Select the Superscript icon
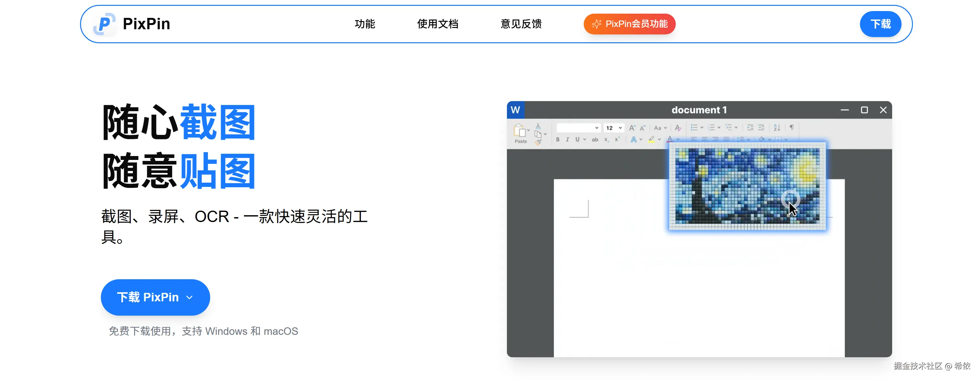This screenshot has height=380, width=980. tap(617, 139)
